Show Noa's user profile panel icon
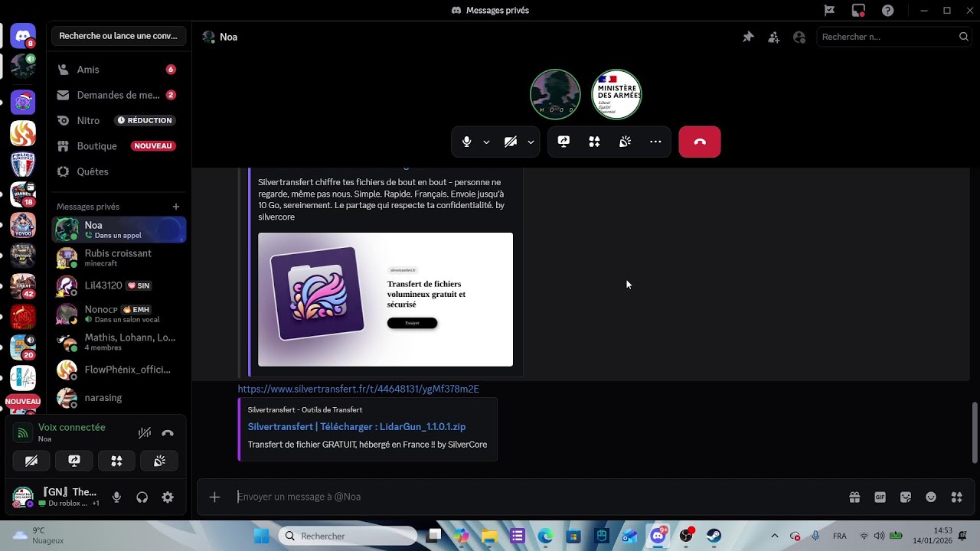This screenshot has width=980, height=551. tap(799, 37)
